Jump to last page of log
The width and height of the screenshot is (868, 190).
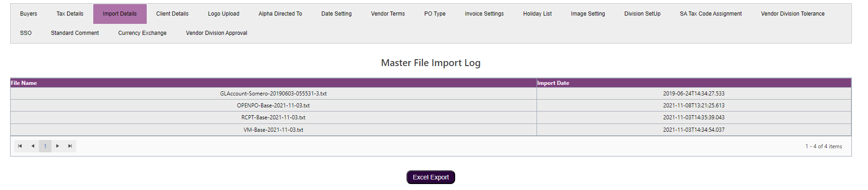(70, 146)
